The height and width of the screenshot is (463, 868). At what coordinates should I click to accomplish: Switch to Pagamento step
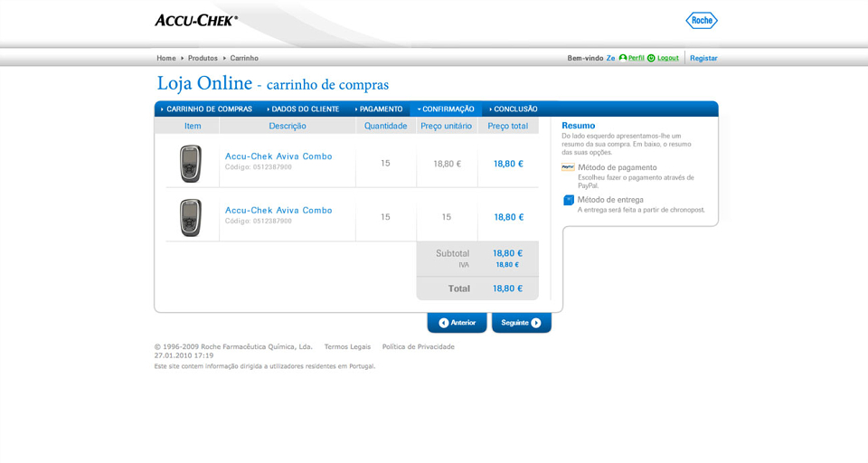click(379, 109)
